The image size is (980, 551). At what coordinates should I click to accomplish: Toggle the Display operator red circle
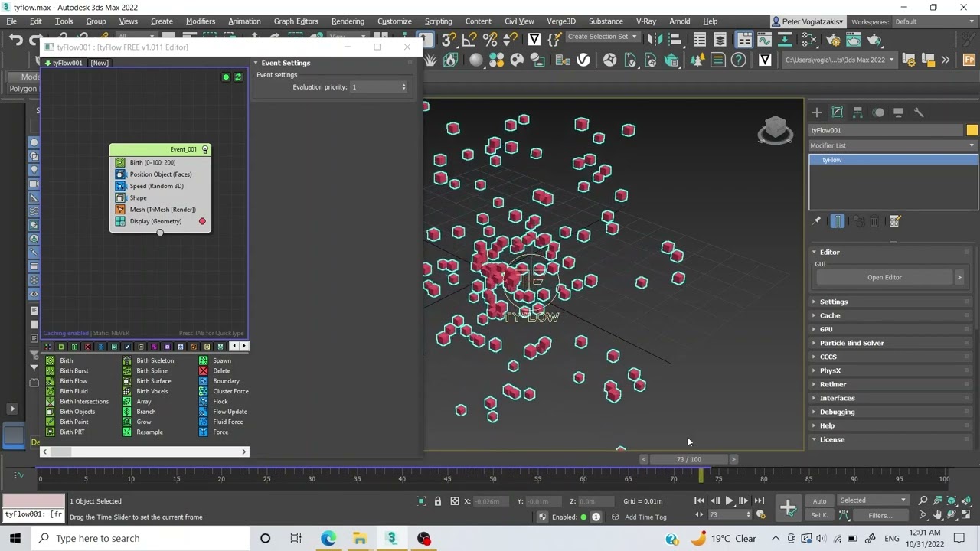click(202, 221)
